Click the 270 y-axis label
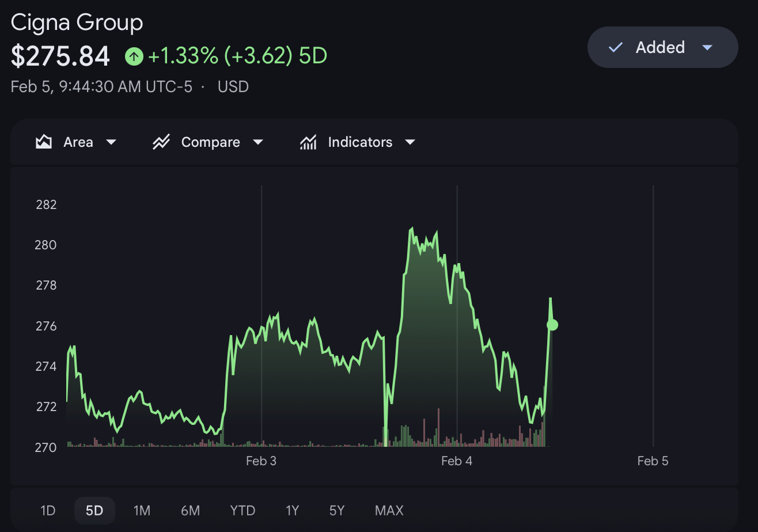758x532 pixels. click(47, 447)
